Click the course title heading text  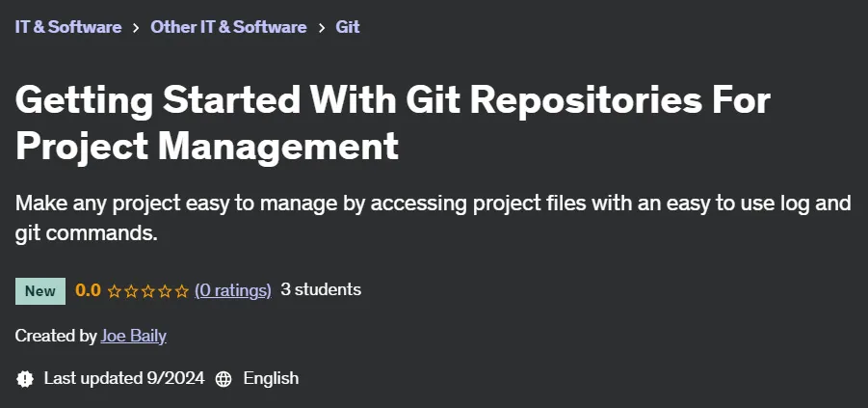[x=392, y=123]
